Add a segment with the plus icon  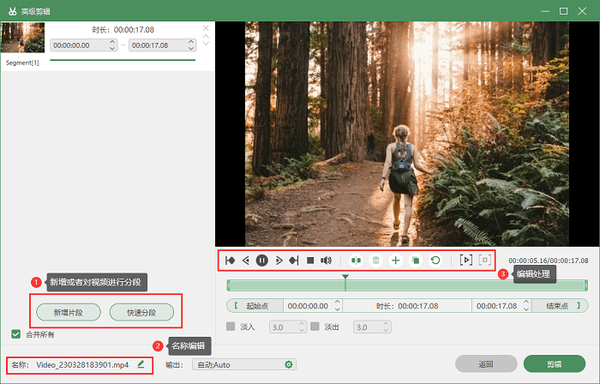[x=395, y=260]
